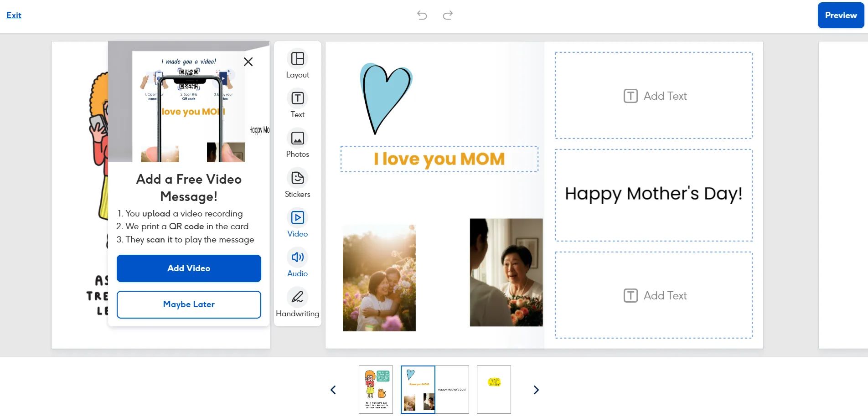This screenshot has height=417, width=868.
Task: Open the Stickers tool
Action: click(x=297, y=183)
